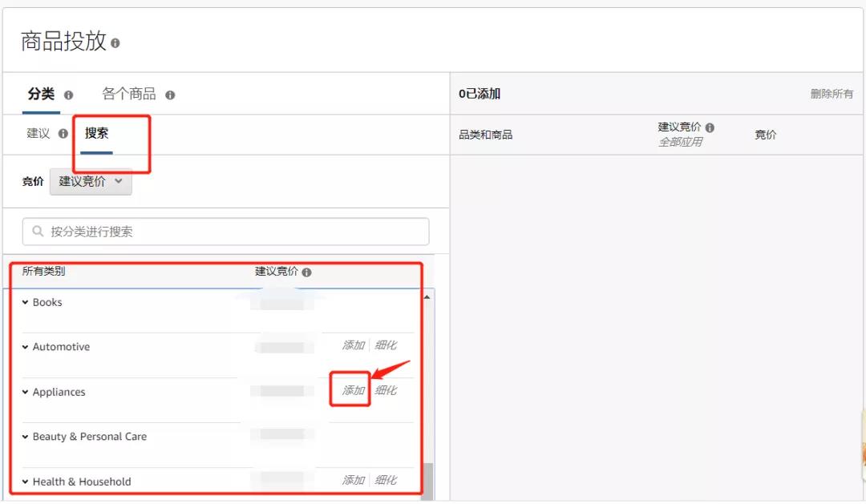Screen dimensions: 866x504
Task: Click the info icon beside 商品投放 title
Action: pyautogui.click(x=115, y=43)
